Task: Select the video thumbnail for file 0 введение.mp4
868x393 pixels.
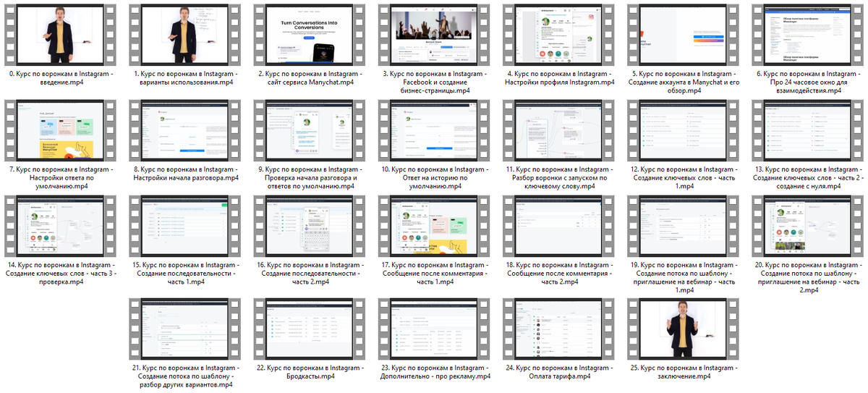Action: click(59, 34)
